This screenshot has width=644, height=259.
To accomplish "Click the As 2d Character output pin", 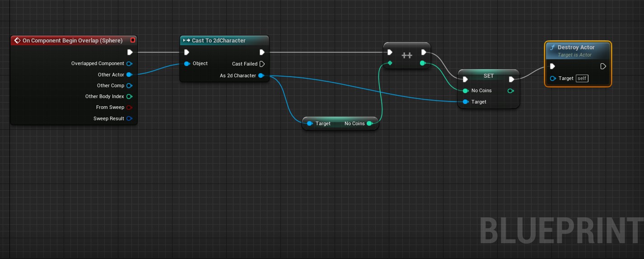I will (x=261, y=75).
